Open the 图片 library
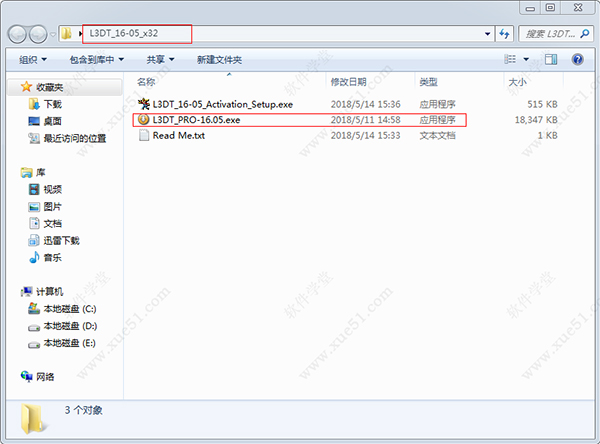 53,207
